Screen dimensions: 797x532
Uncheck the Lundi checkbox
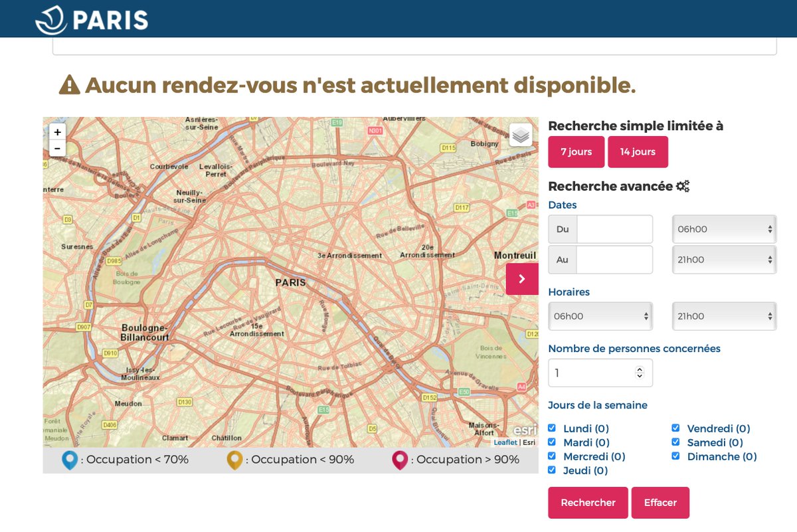[552, 428]
